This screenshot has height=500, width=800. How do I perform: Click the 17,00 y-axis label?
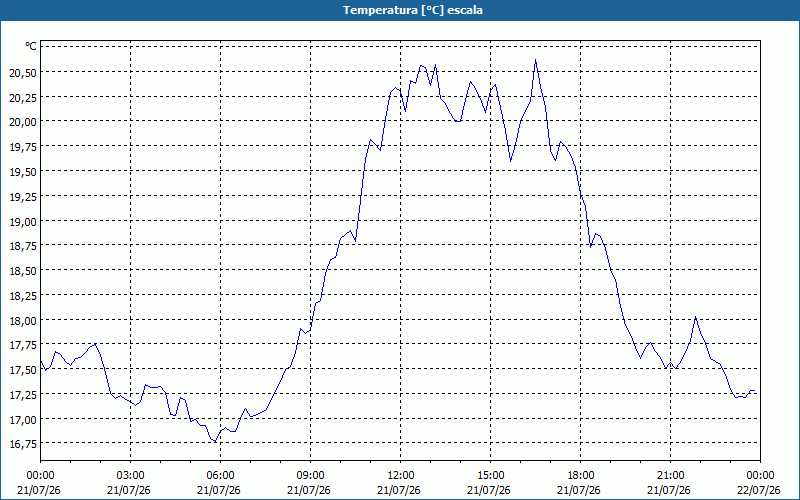click(x=23, y=420)
